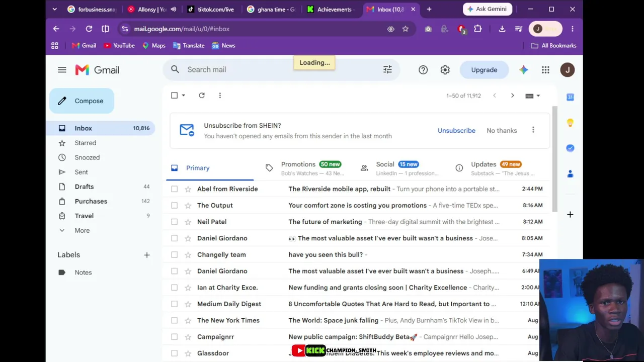
Task: Go back with browser back arrow
Action: pos(56,29)
